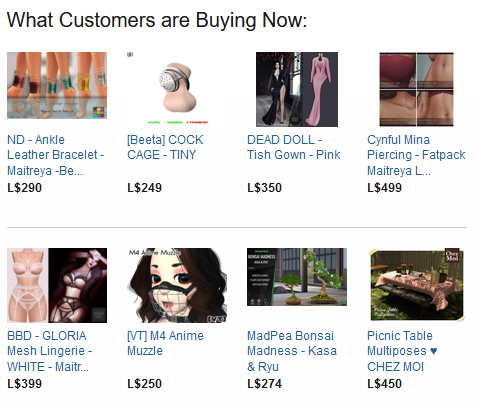477x409 pixels.
Task: Click the L$350 price of Tish Gown
Action: pyautogui.click(x=264, y=188)
